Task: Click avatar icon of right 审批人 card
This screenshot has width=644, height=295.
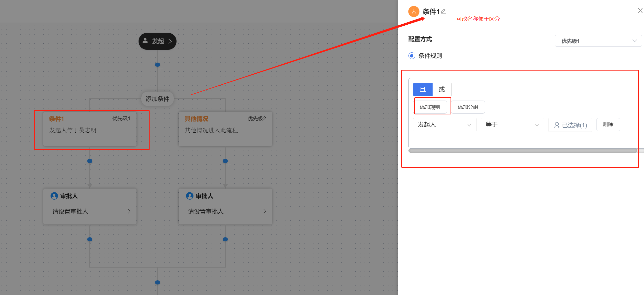Action: [x=190, y=196]
